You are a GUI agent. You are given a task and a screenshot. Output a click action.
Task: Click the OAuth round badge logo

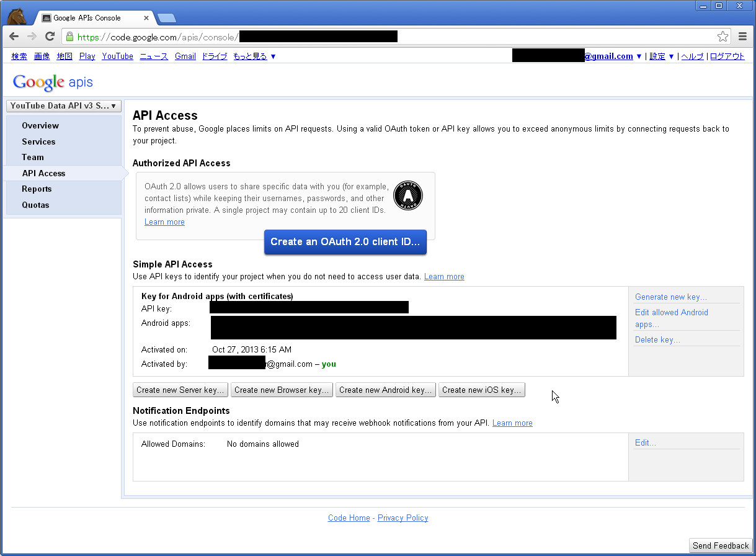click(408, 196)
